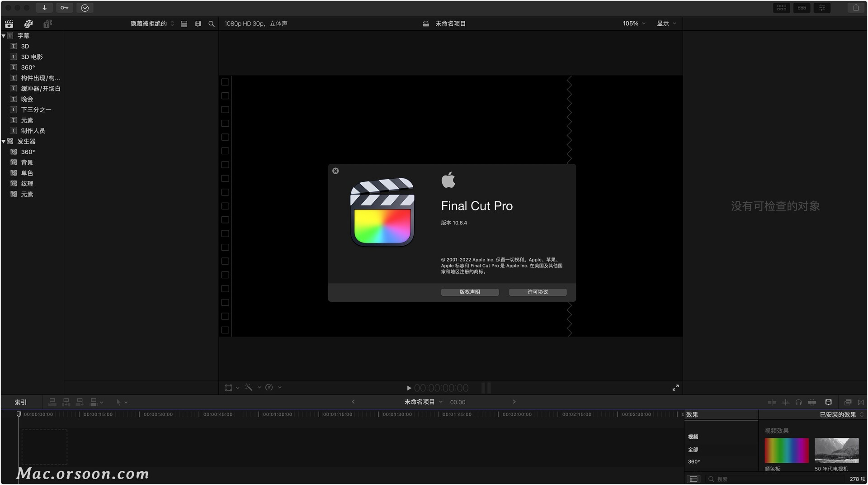Select the 3D titles category

point(25,46)
